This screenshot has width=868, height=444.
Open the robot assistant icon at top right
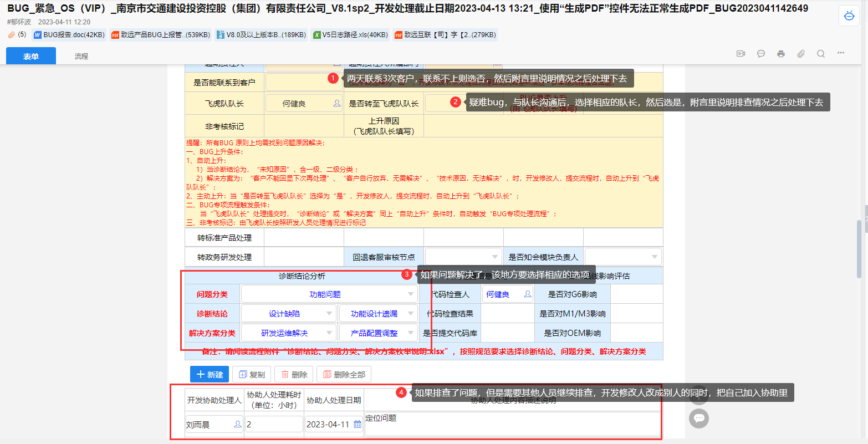(849, 16)
